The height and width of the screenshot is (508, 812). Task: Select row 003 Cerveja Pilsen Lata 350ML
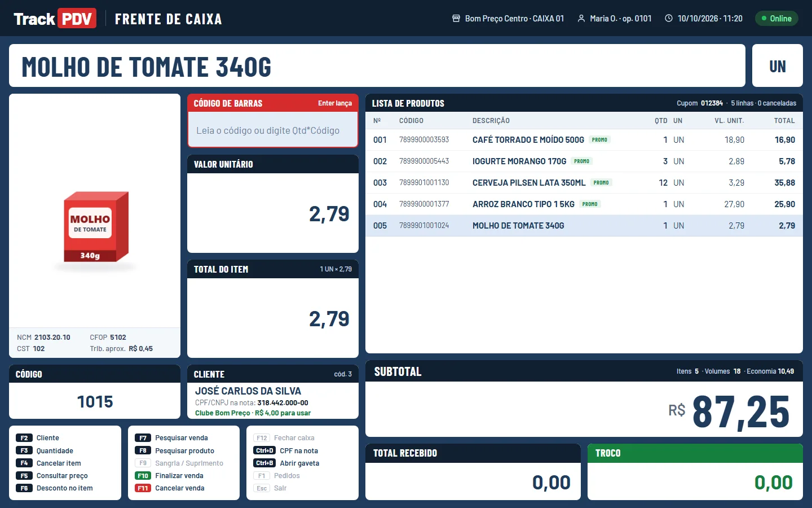(x=584, y=183)
